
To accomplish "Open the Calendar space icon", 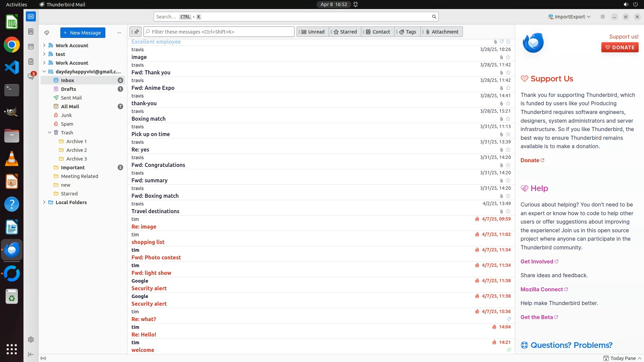I will tap(31, 47).
